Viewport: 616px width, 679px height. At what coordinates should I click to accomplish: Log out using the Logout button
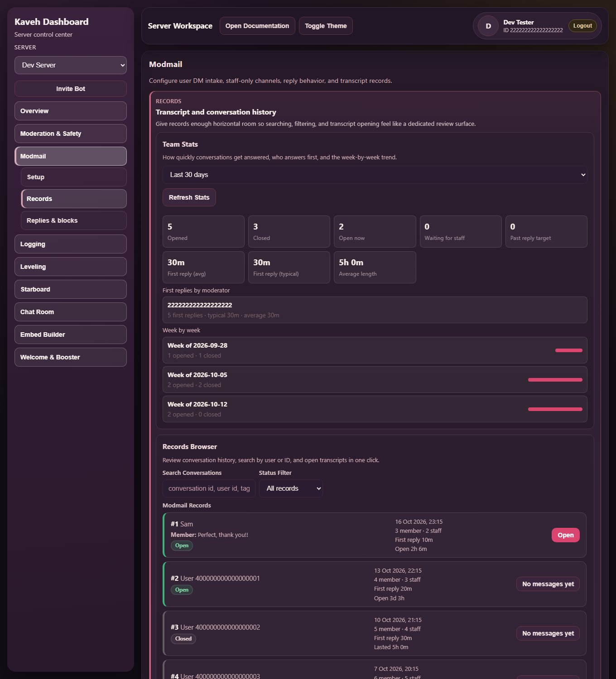(x=582, y=26)
